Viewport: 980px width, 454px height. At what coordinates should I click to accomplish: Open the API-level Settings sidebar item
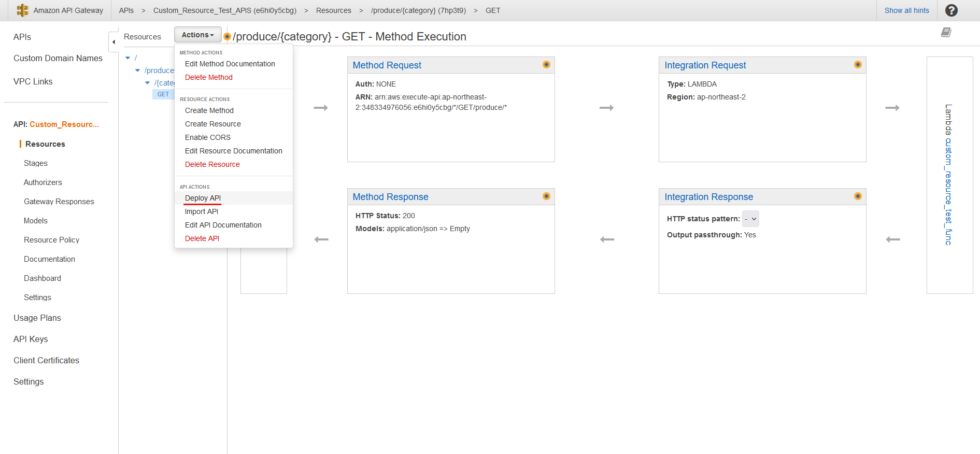click(38, 297)
